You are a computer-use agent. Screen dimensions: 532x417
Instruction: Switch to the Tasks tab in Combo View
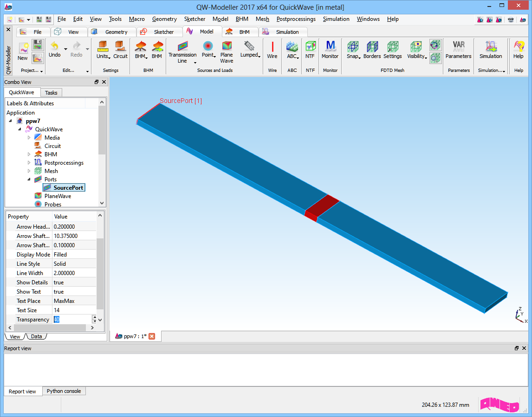[51, 93]
